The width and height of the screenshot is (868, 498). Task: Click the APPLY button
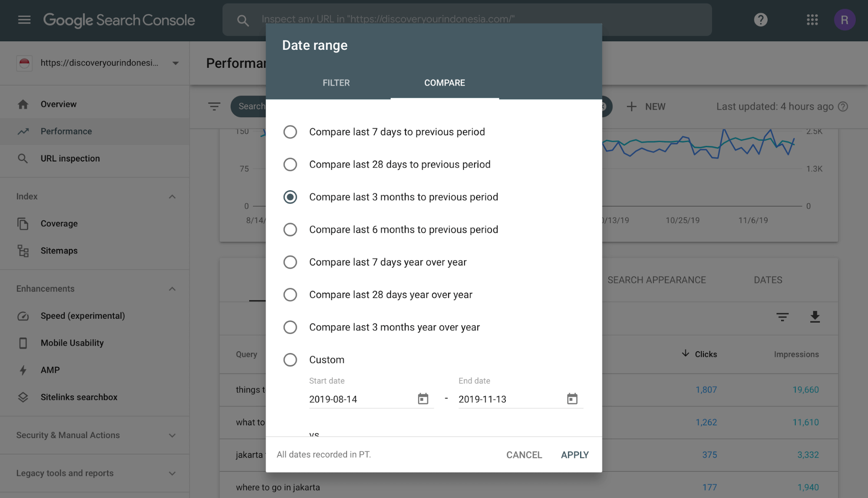point(574,455)
